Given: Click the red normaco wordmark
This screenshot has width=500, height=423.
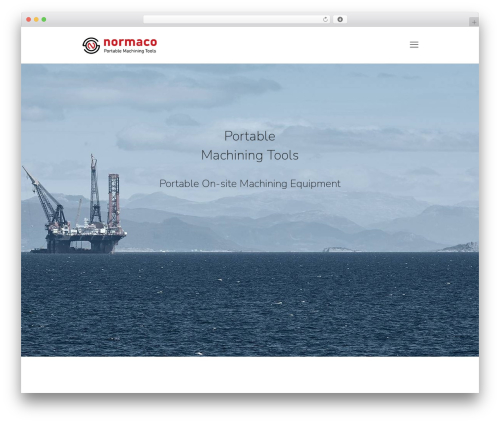Looking at the screenshot, I should pos(130,42).
